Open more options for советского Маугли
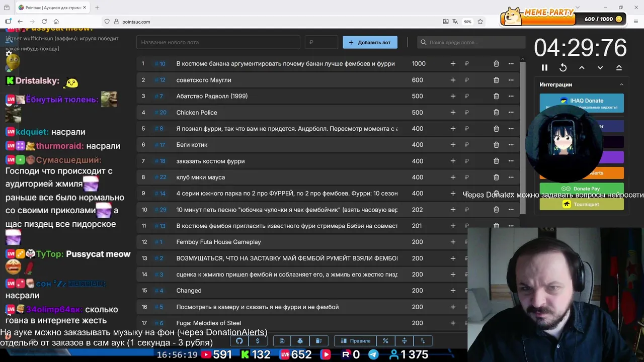Screen dimensions: 644x362 tap(511, 80)
